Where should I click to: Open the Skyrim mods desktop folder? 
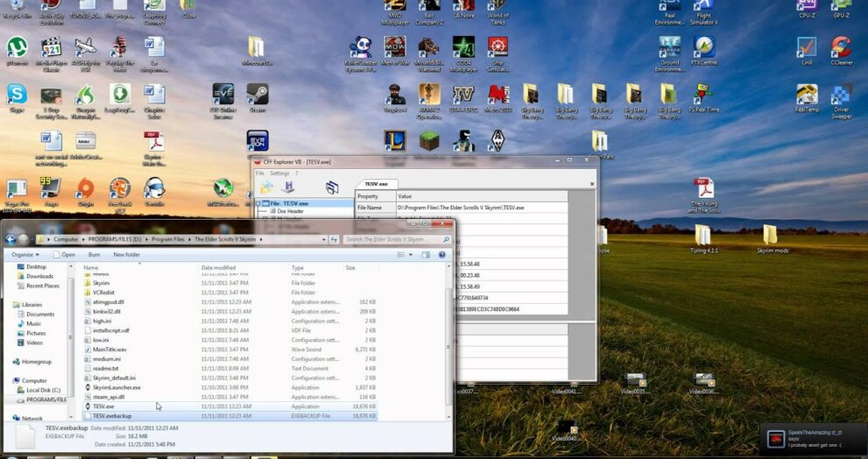click(x=772, y=235)
